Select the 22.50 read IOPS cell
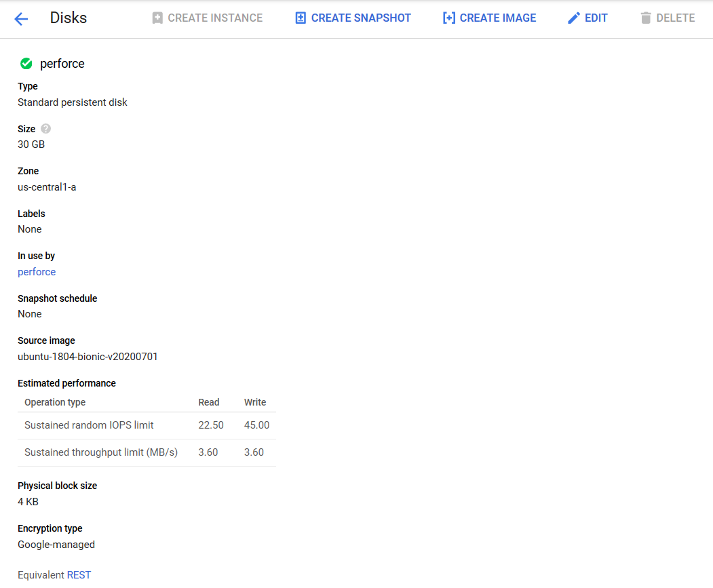 click(211, 425)
